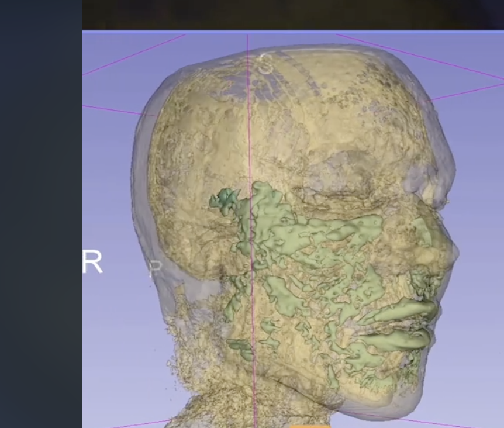Click the isolated green fragment near the temple

pyautogui.click(x=223, y=199)
